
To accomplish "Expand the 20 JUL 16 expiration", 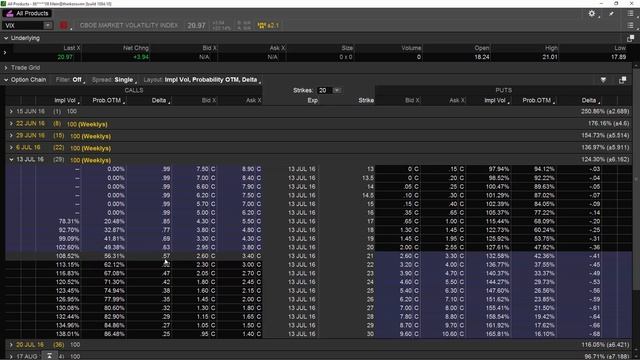I will (11, 345).
